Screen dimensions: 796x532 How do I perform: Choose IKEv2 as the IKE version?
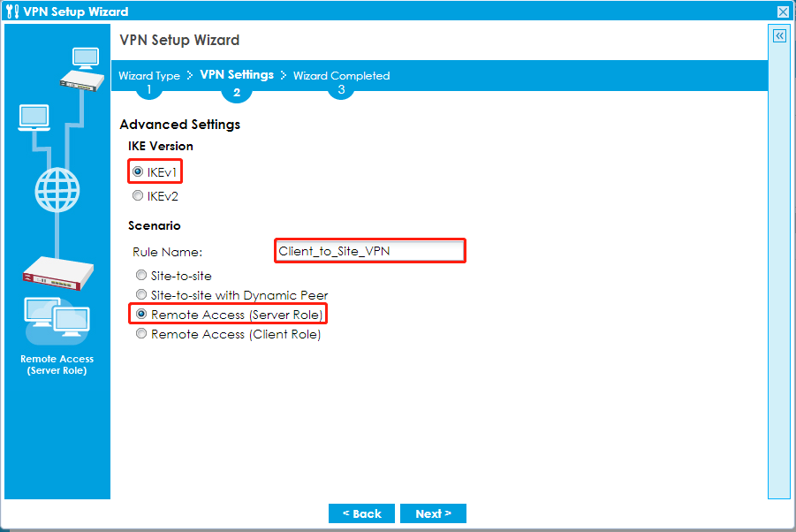click(138, 196)
